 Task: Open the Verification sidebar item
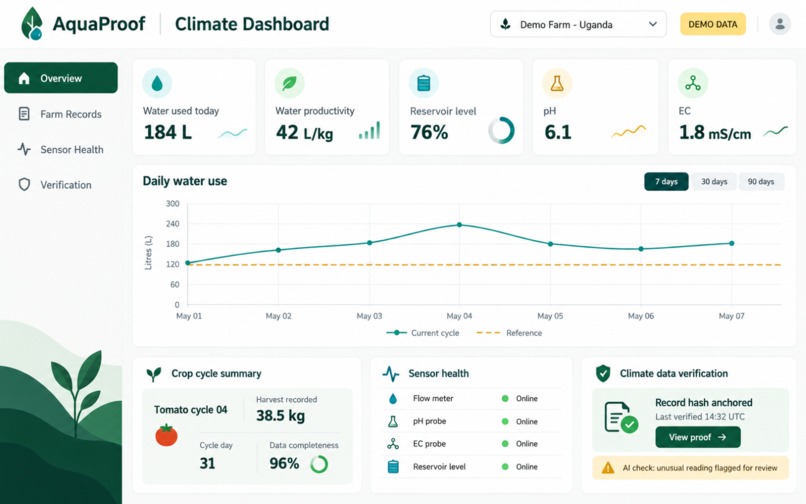(61, 185)
